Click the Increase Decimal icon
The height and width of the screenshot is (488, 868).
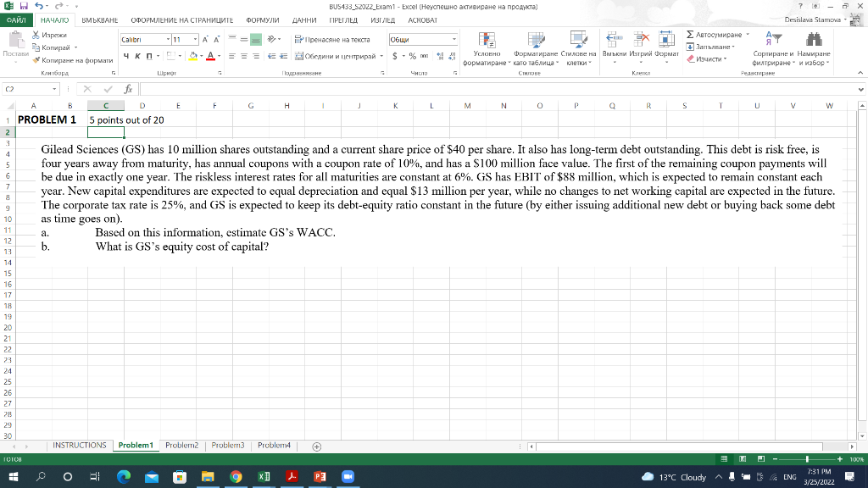click(x=440, y=56)
